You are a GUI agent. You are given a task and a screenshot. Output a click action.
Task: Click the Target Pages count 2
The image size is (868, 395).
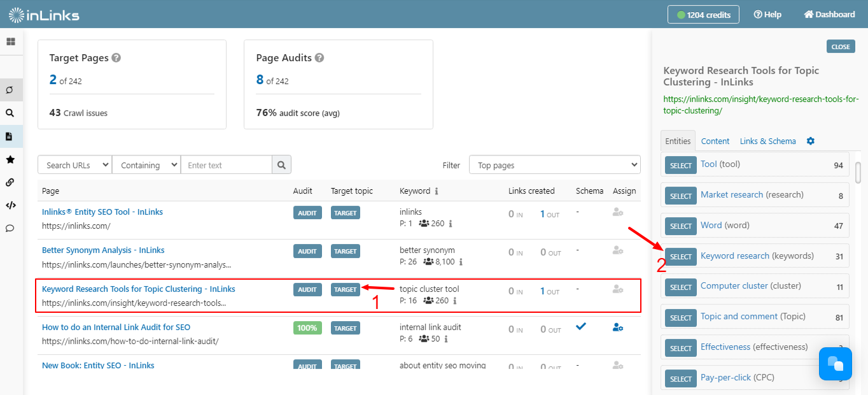pos(53,79)
